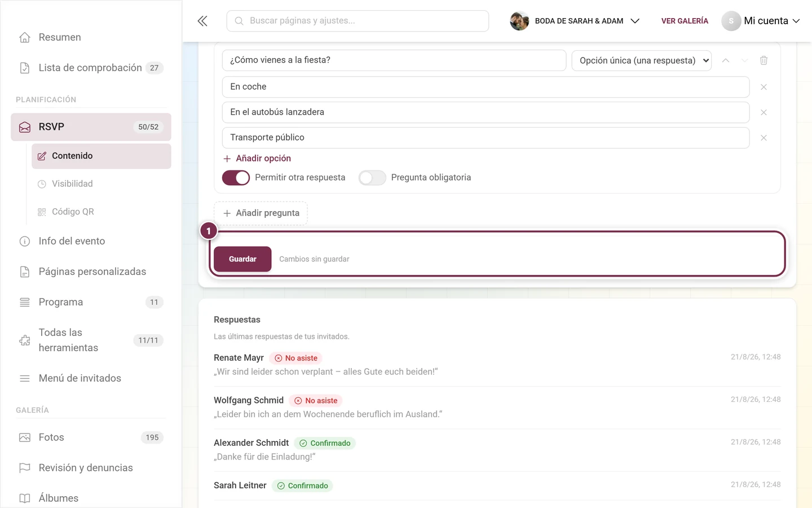This screenshot has width=812, height=508.
Task: Click the Info del evento icon
Action: click(25, 242)
